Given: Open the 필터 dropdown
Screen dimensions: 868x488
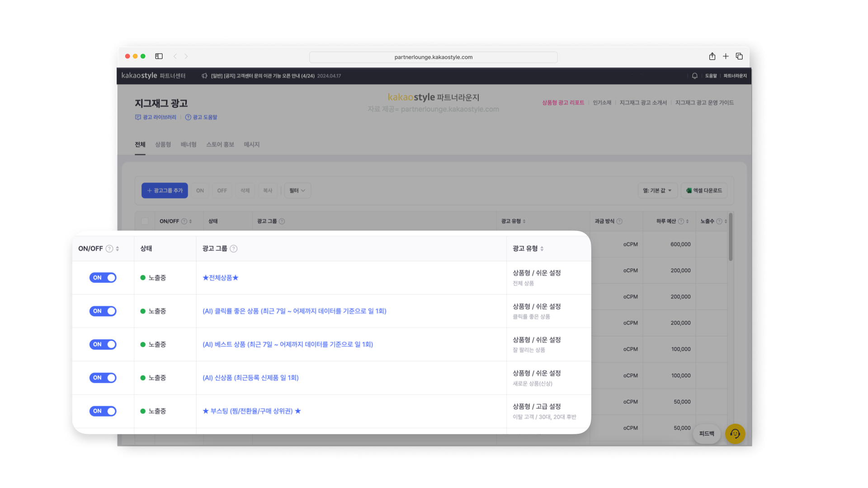Looking at the screenshot, I should [297, 191].
